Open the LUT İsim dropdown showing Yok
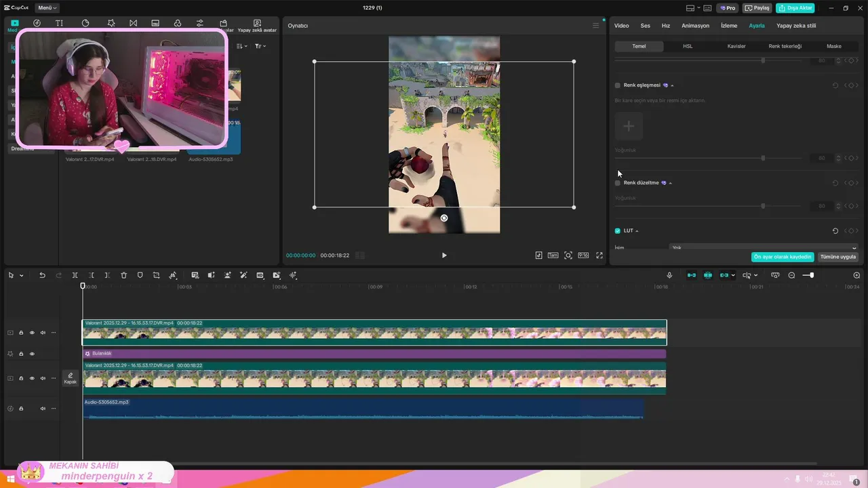Viewport: 868px width, 488px height. [764, 247]
